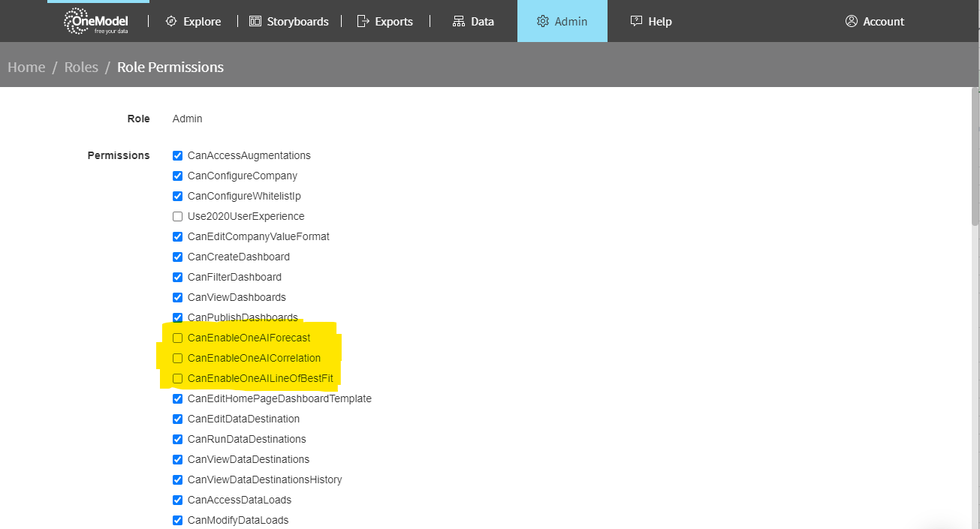The width and height of the screenshot is (980, 529).
Task: Uncheck the CanModifyDataLoads checkbox
Action: [178, 520]
